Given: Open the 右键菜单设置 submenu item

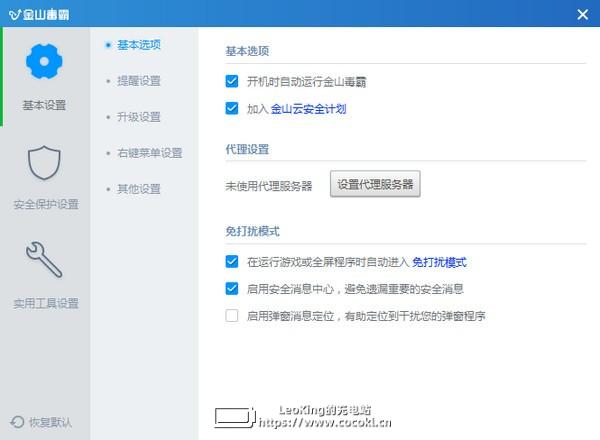Looking at the screenshot, I should [x=150, y=153].
